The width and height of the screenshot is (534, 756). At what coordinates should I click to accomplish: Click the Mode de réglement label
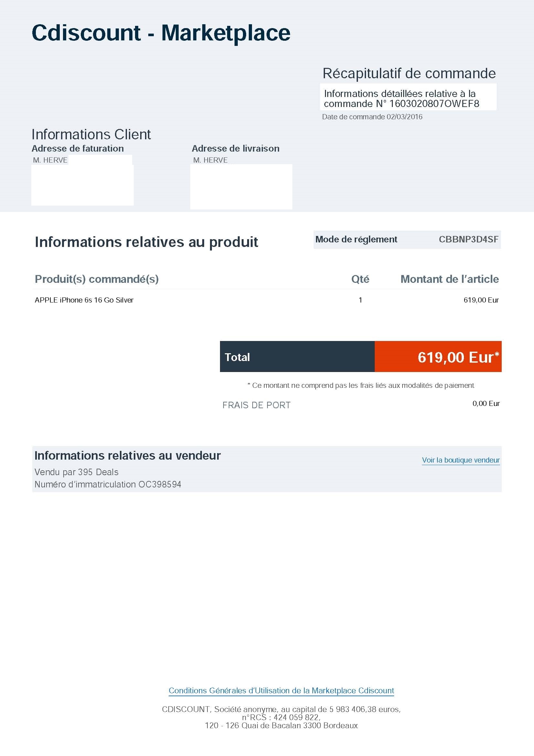[x=356, y=240]
